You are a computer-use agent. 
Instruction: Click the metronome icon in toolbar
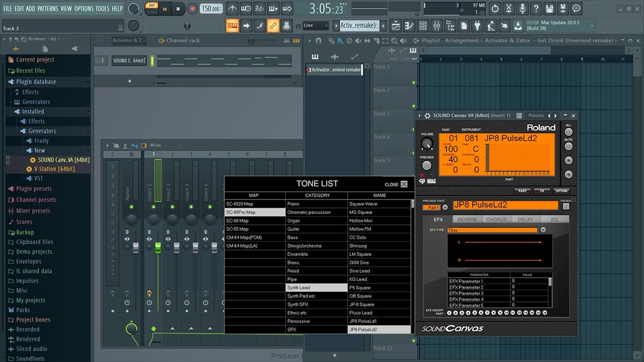[232, 9]
